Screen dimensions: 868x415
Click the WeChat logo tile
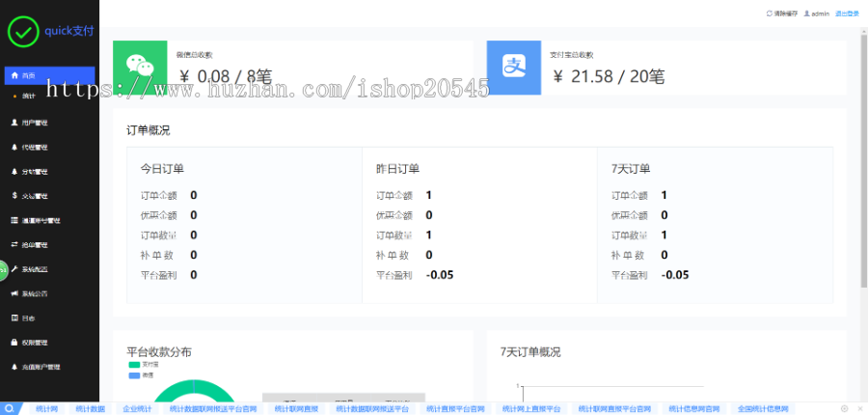140,68
